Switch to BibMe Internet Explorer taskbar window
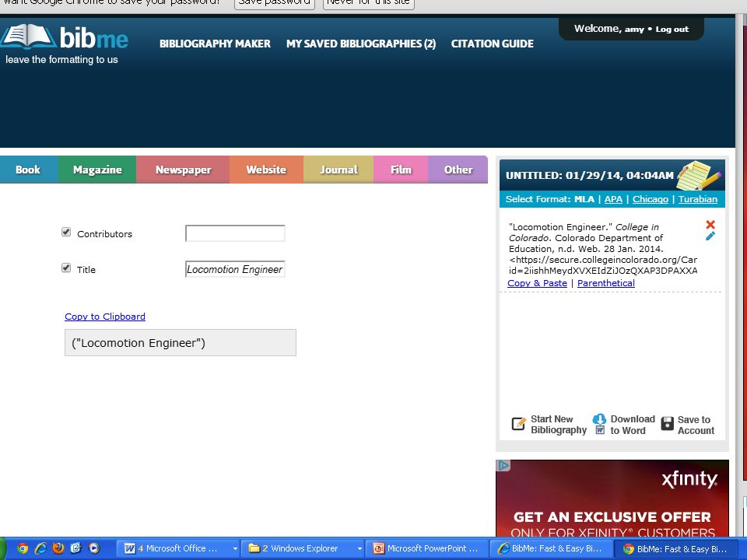Image resolution: width=747 pixels, height=560 pixels. (552, 548)
